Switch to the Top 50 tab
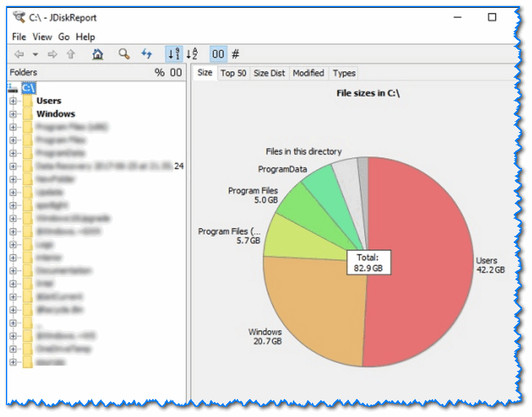 tap(233, 73)
